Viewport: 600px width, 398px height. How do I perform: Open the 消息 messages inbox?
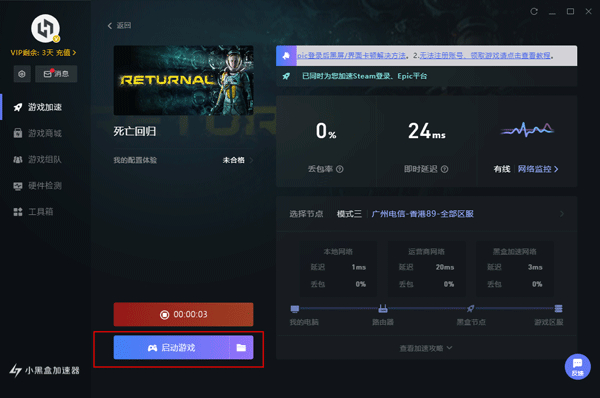pyautogui.click(x=56, y=74)
